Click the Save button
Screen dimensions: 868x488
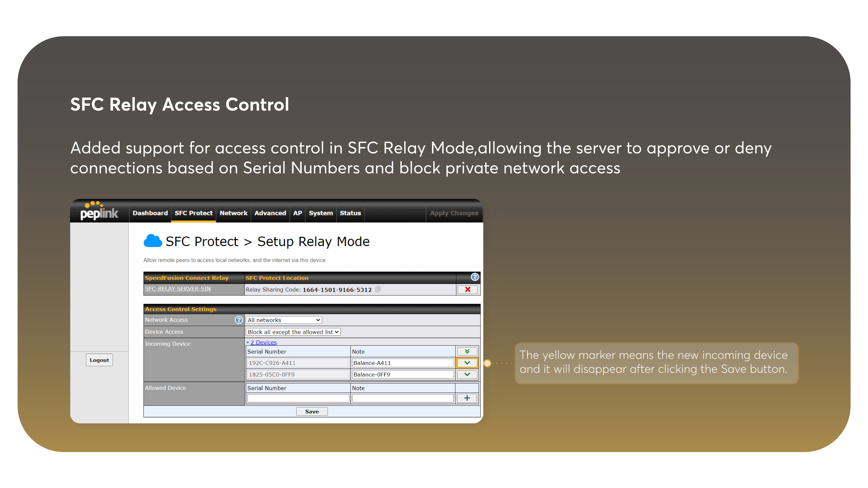[x=311, y=411]
